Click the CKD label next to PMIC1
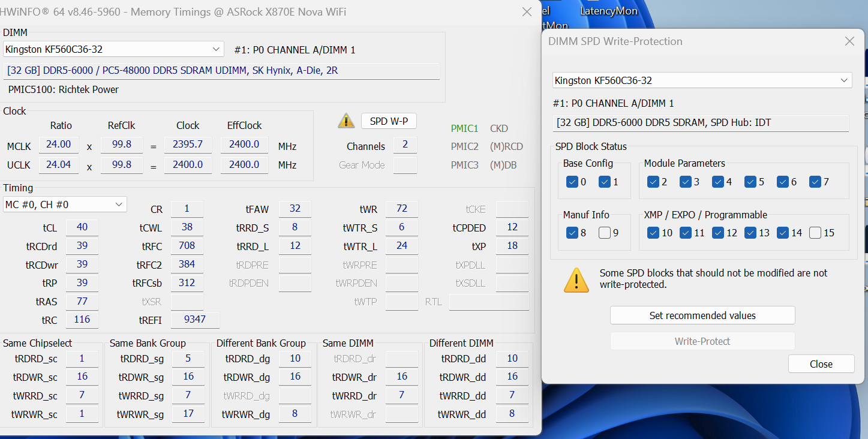This screenshot has height=439, width=868. (499, 128)
